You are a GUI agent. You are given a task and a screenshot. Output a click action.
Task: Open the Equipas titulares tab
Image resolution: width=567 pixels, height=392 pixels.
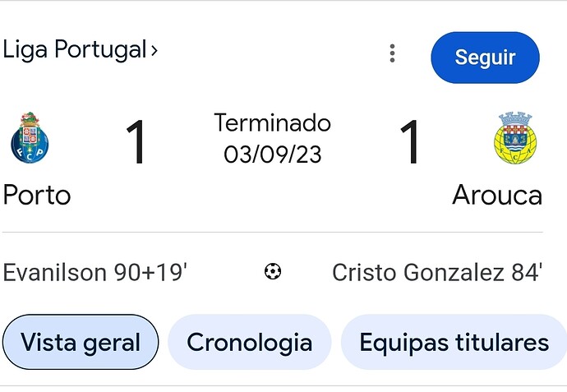coord(454,342)
